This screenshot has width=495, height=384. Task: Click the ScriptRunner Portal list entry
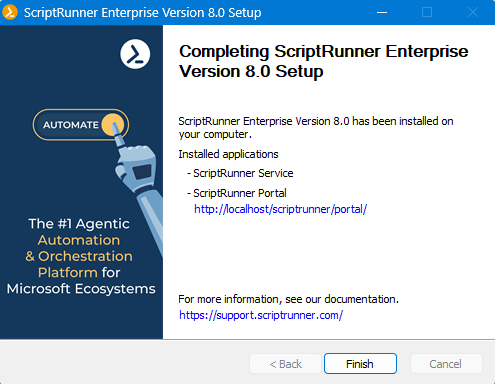(237, 193)
